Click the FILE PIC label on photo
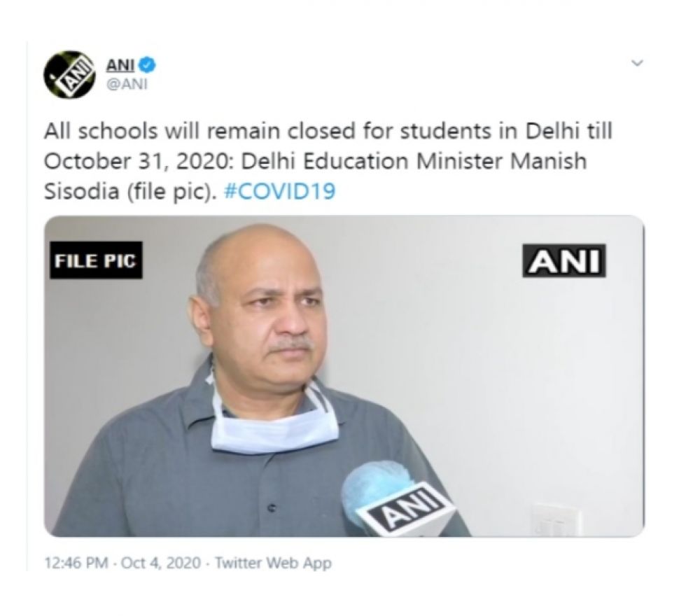The width and height of the screenshot is (700, 616). [95, 260]
